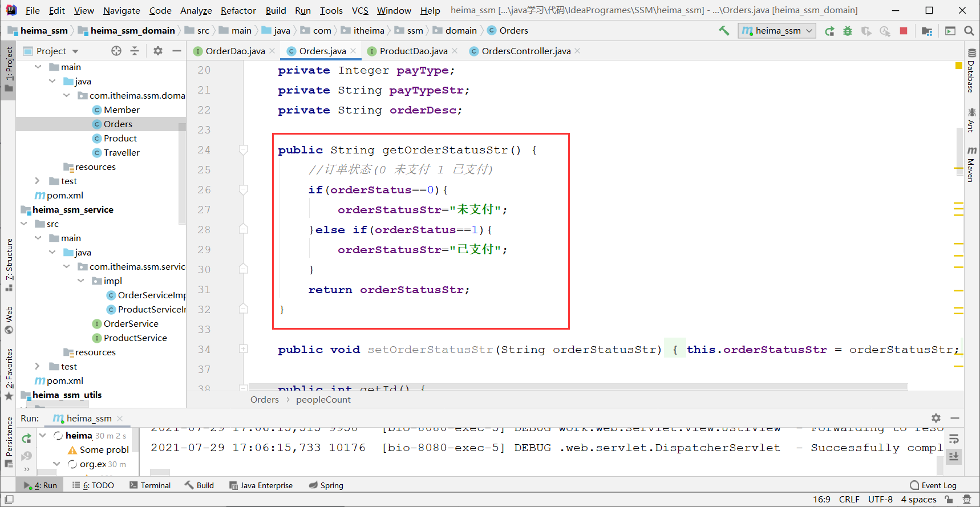Expand the test folder under heima_ssm_domain
980x507 pixels.
pyautogui.click(x=37, y=181)
